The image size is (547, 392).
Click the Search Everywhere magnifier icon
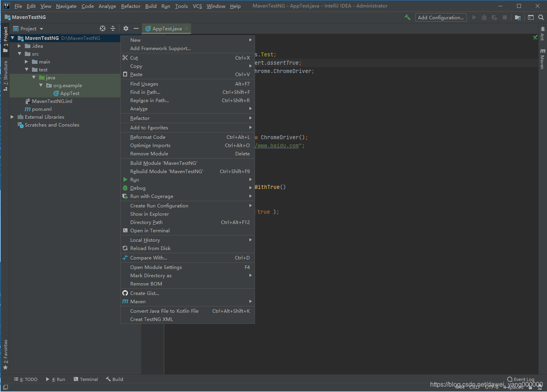(x=541, y=17)
